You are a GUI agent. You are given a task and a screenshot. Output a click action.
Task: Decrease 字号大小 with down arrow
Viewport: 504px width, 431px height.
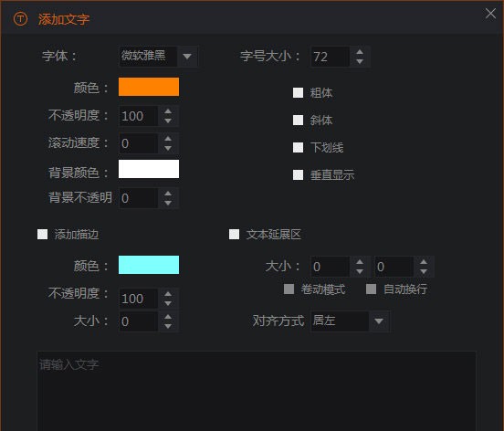point(360,61)
